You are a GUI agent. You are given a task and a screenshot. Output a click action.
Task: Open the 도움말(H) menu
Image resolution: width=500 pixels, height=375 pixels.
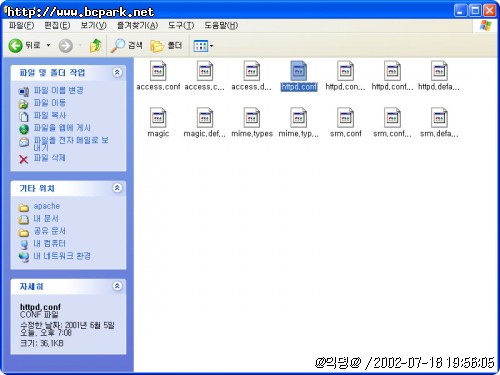221,25
